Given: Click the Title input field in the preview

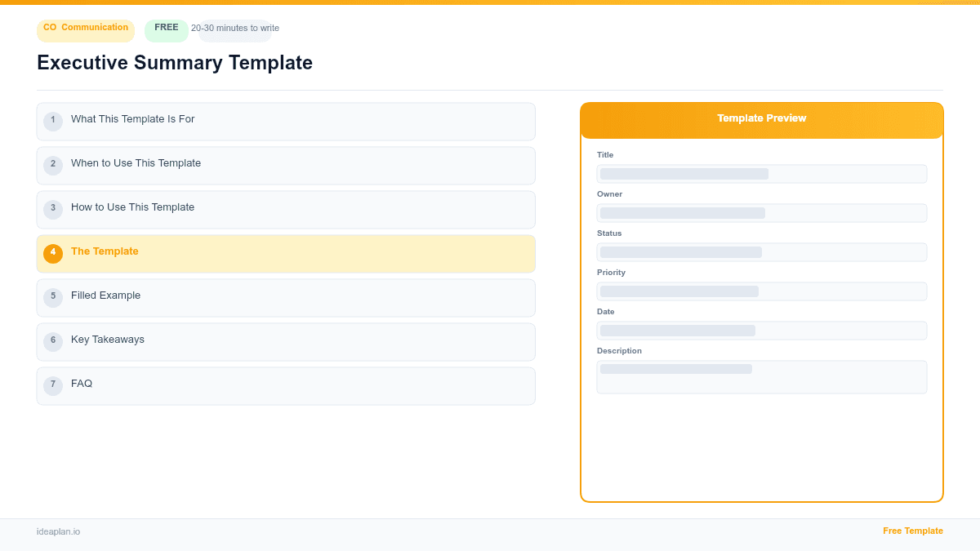Looking at the screenshot, I should coord(761,173).
